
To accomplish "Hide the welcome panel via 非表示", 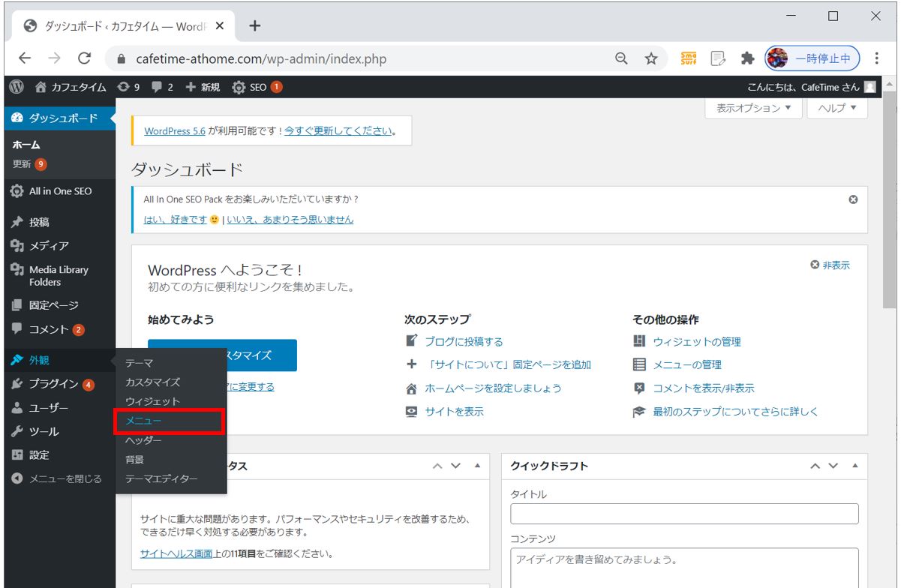I will (x=830, y=265).
